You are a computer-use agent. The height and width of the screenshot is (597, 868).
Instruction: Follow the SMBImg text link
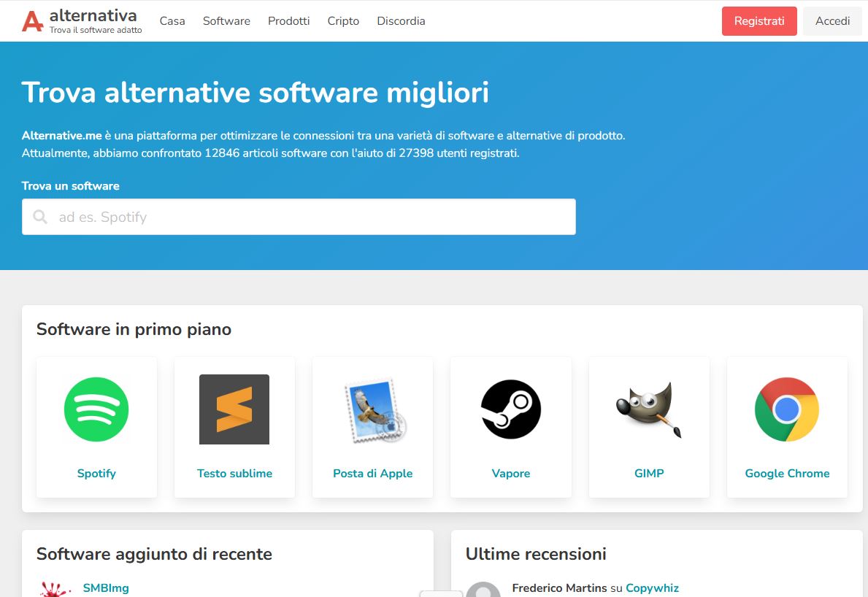click(x=106, y=588)
